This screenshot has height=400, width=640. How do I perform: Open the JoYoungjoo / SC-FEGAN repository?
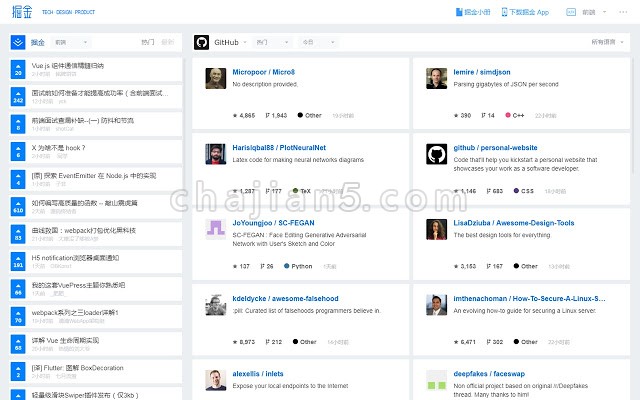click(273, 223)
